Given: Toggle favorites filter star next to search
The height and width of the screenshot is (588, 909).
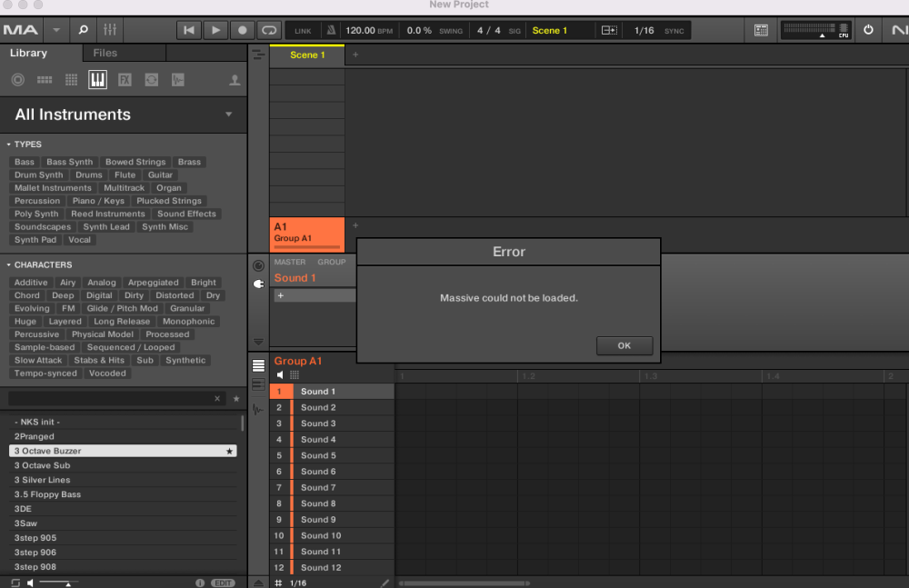Looking at the screenshot, I should click(x=236, y=398).
